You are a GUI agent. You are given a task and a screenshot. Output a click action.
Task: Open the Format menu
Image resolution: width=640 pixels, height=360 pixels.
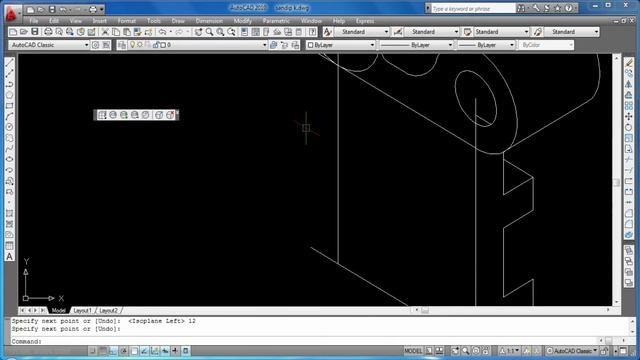tap(127, 21)
